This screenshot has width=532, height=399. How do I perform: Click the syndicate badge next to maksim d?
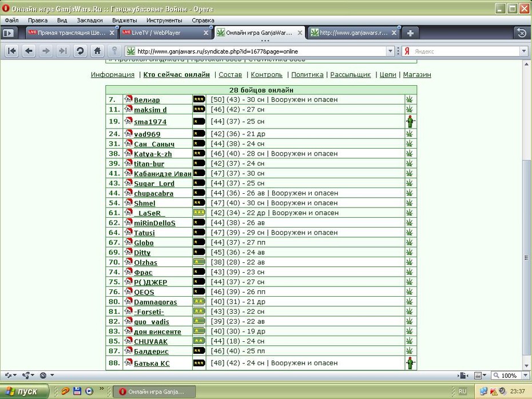[128, 109]
